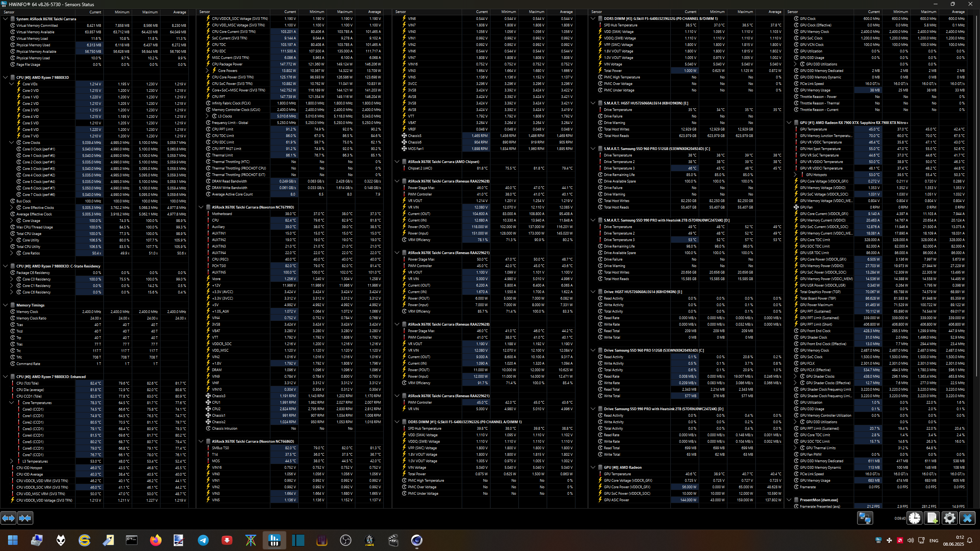Open sensor settings gear icon

pos(949,518)
